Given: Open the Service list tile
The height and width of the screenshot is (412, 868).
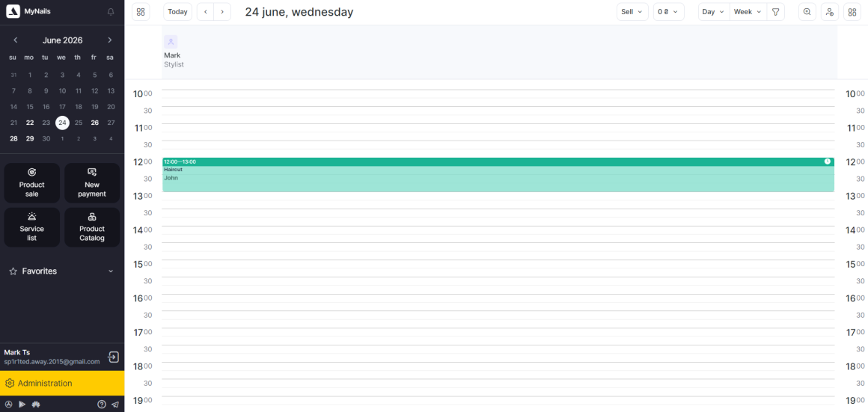Looking at the screenshot, I should pyautogui.click(x=31, y=227).
